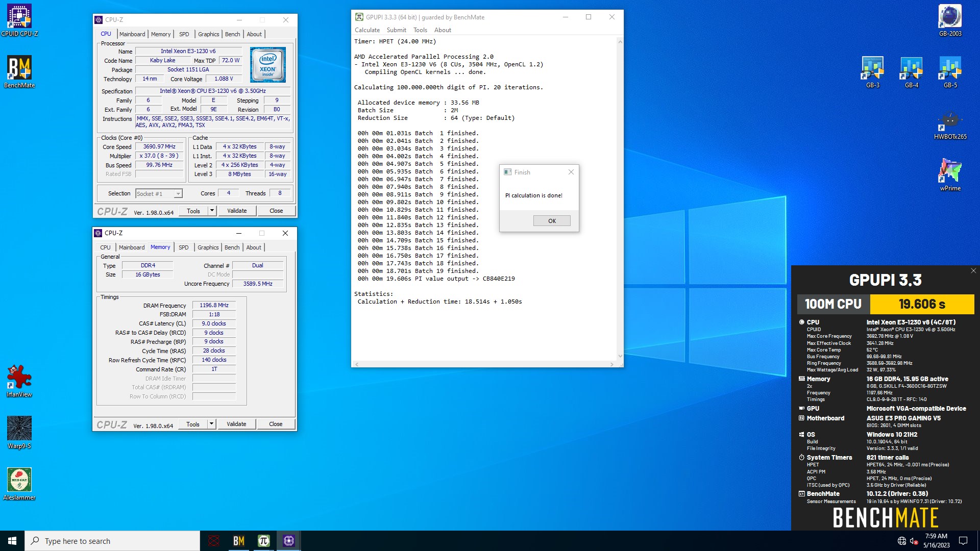Open SPD tab in bottom CPU-Z window
The height and width of the screenshot is (551, 980).
click(x=184, y=247)
